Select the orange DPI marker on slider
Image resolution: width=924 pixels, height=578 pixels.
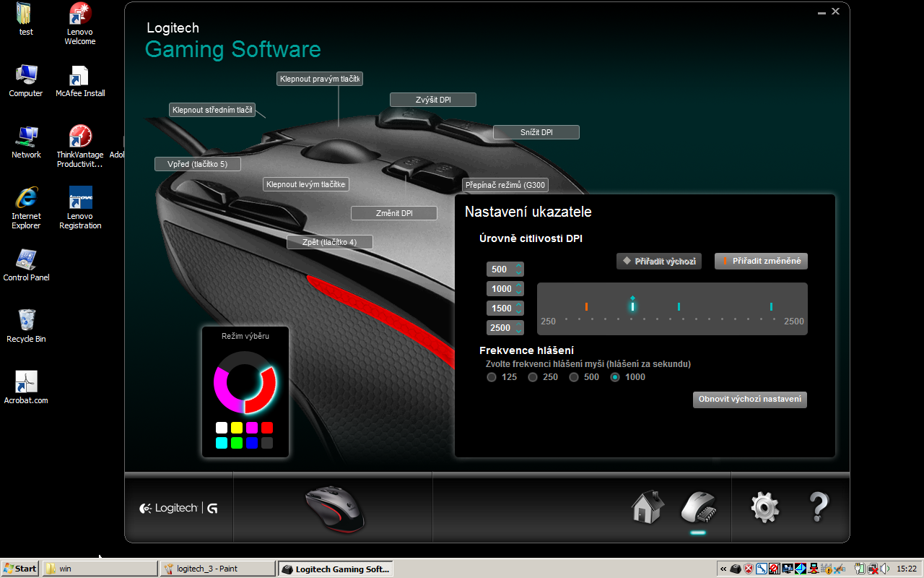[x=586, y=306]
